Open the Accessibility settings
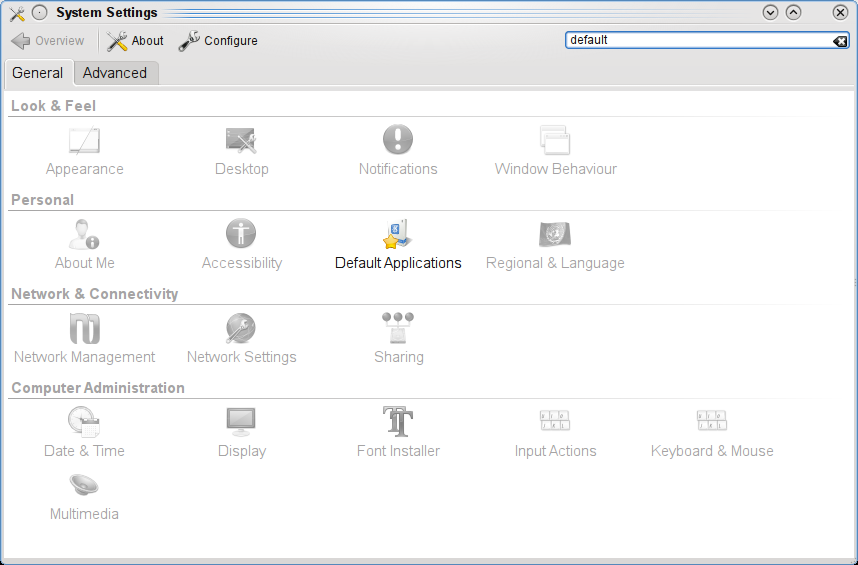Screen dimensions: 858x565 point(241,246)
